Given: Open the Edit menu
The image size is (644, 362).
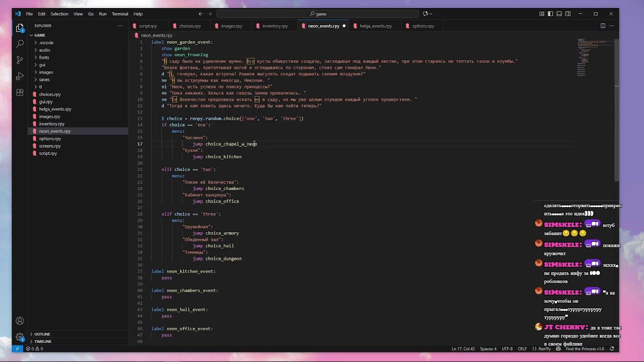Looking at the screenshot, I should tap(42, 14).
